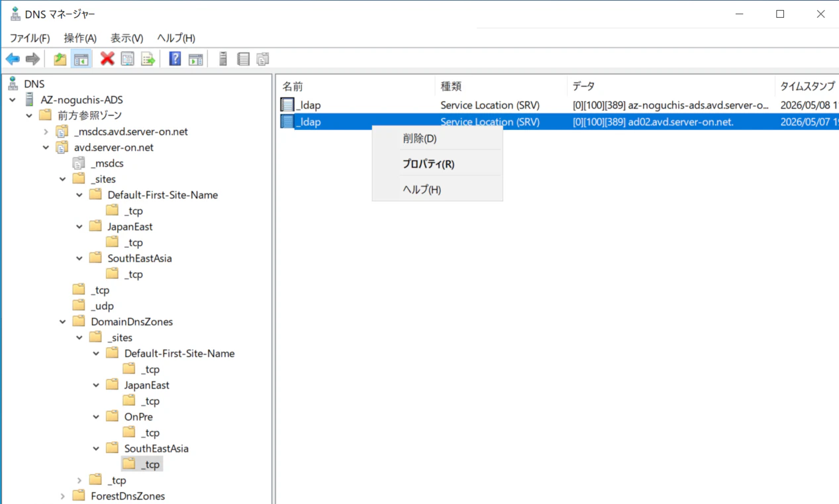Click the _msdcs.avd.server-on.net zone icon
Screen dimensions: 839x504
(62, 131)
